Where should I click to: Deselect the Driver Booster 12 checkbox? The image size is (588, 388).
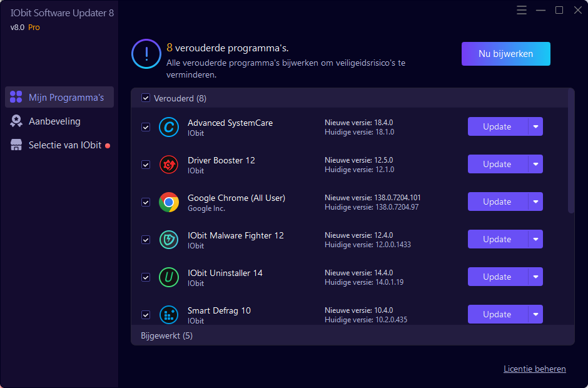tap(146, 165)
